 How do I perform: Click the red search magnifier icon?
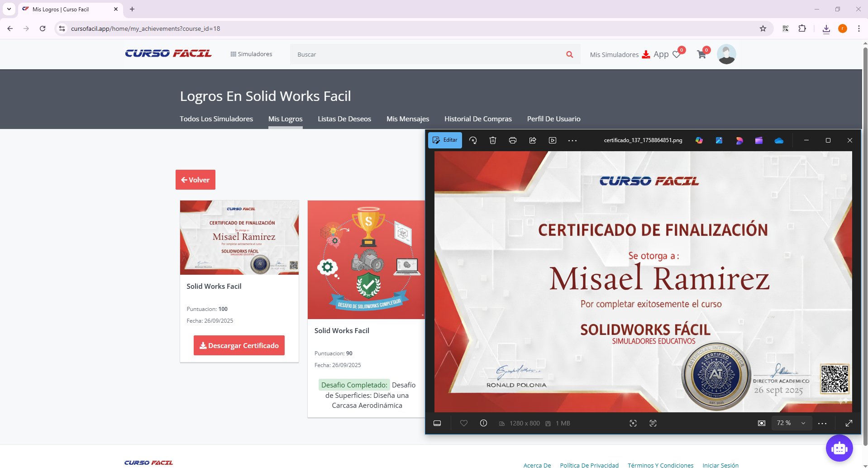pos(570,54)
